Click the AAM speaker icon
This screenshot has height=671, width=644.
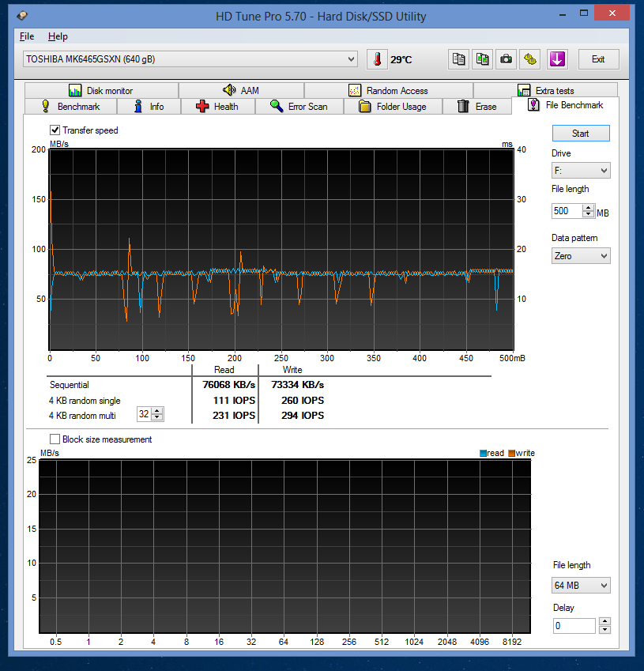click(229, 90)
